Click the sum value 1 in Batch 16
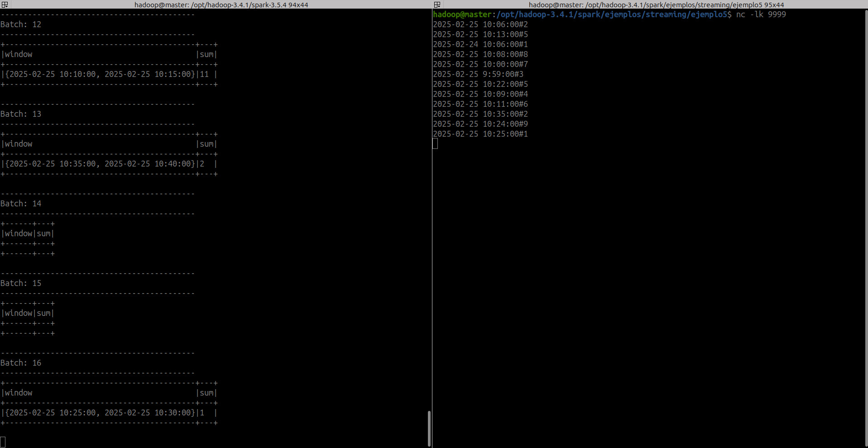The width and height of the screenshot is (868, 448). [x=202, y=413]
